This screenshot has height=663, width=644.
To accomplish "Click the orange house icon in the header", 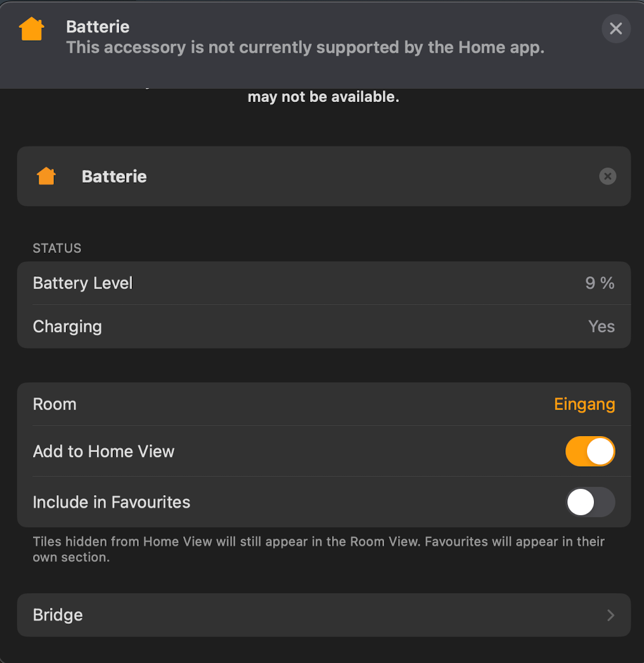I will tap(32, 29).
